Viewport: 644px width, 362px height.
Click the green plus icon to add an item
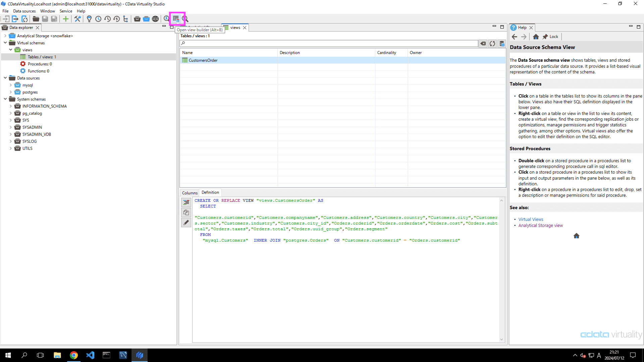click(66, 19)
